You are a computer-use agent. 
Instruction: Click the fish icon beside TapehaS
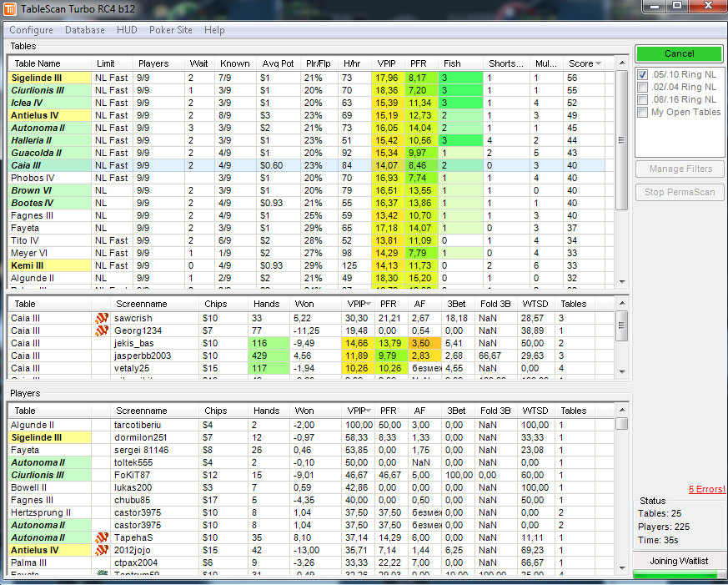(x=103, y=537)
